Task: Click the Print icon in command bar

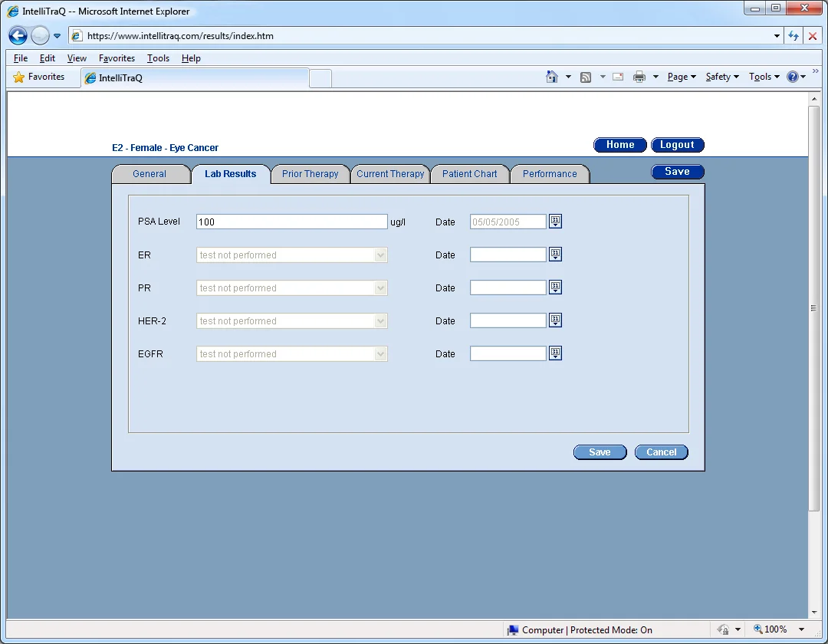Action: (639, 77)
